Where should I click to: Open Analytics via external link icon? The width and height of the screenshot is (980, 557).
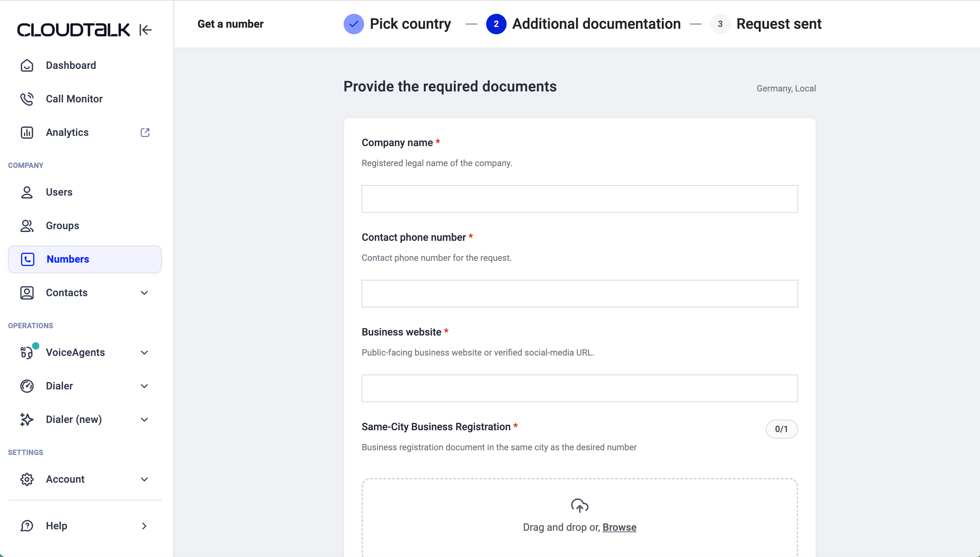click(x=145, y=132)
